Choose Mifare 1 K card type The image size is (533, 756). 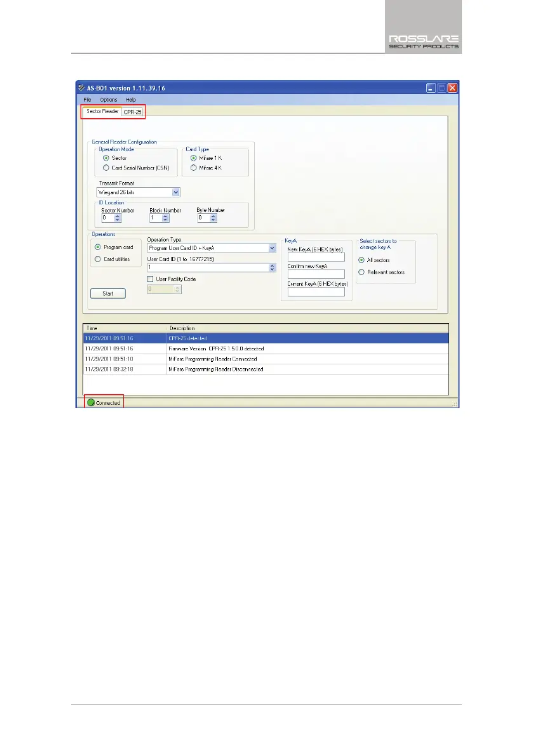(193, 158)
